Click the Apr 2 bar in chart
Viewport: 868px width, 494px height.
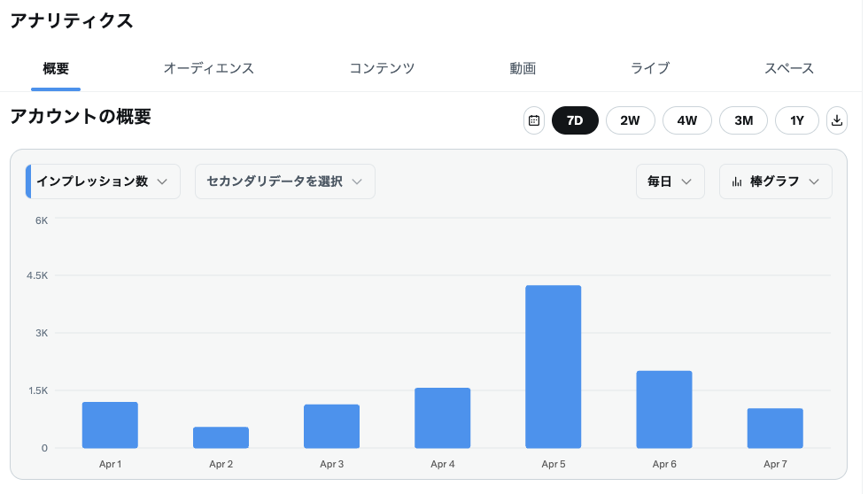pyautogui.click(x=221, y=437)
